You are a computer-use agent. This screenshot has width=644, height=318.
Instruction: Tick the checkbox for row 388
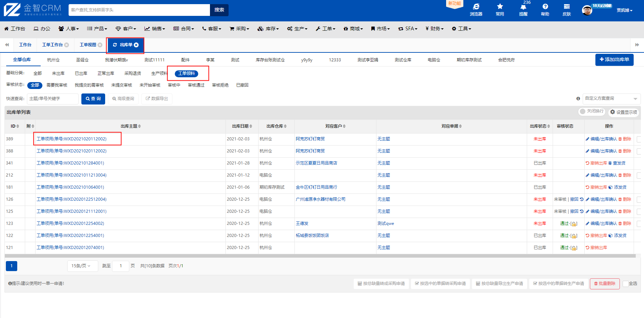(639, 151)
